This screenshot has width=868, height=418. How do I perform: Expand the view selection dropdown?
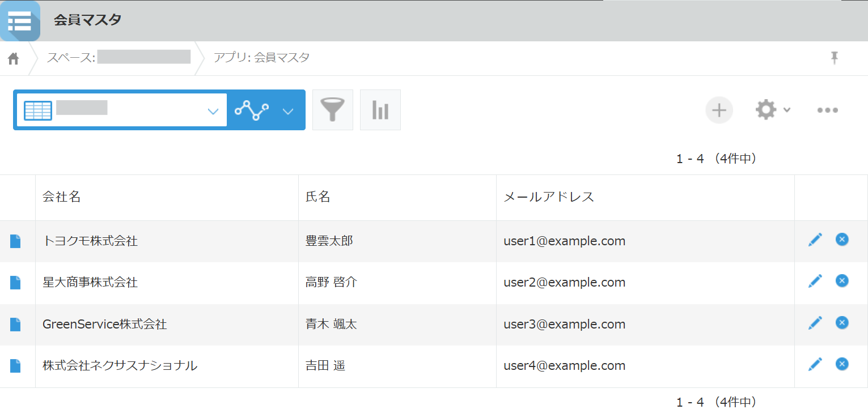click(x=213, y=111)
